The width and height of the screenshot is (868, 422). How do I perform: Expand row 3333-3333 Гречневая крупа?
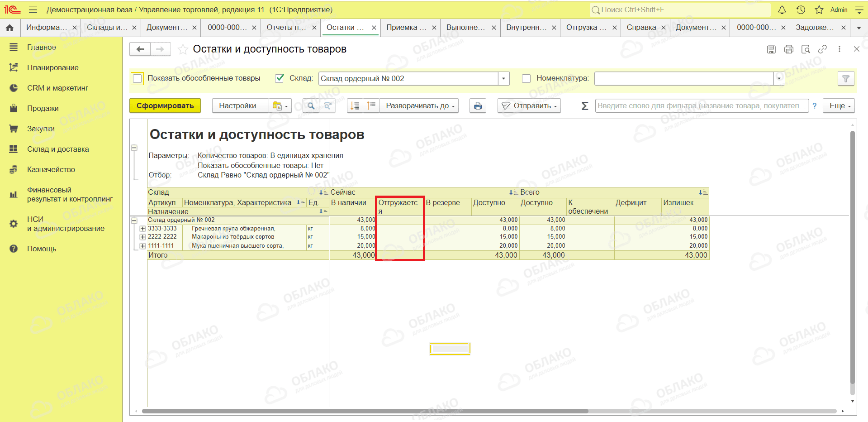pos(142,229)
